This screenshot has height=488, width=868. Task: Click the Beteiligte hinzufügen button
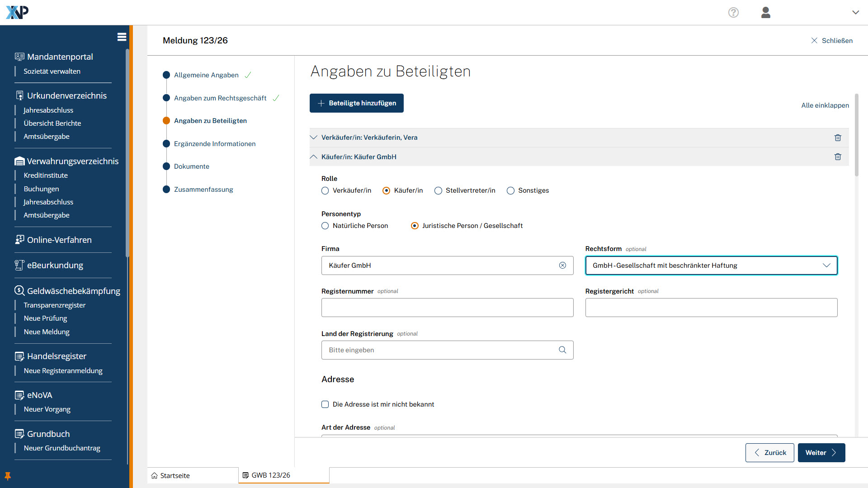tap(357, 103)
